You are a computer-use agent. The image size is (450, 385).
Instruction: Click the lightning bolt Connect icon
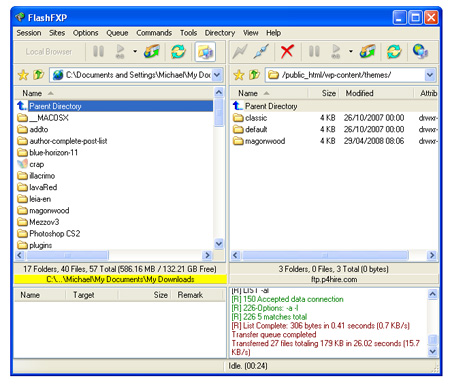pyautogui.click(x=240, y=52)
